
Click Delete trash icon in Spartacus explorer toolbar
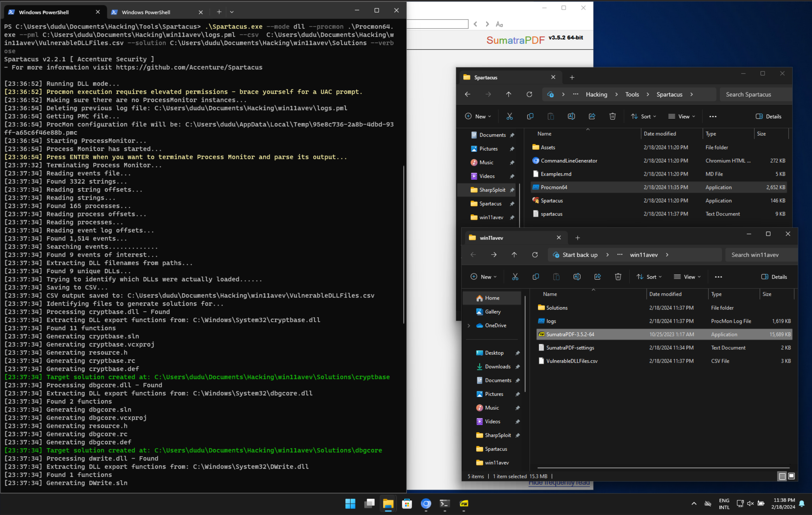tap(612, 116)
